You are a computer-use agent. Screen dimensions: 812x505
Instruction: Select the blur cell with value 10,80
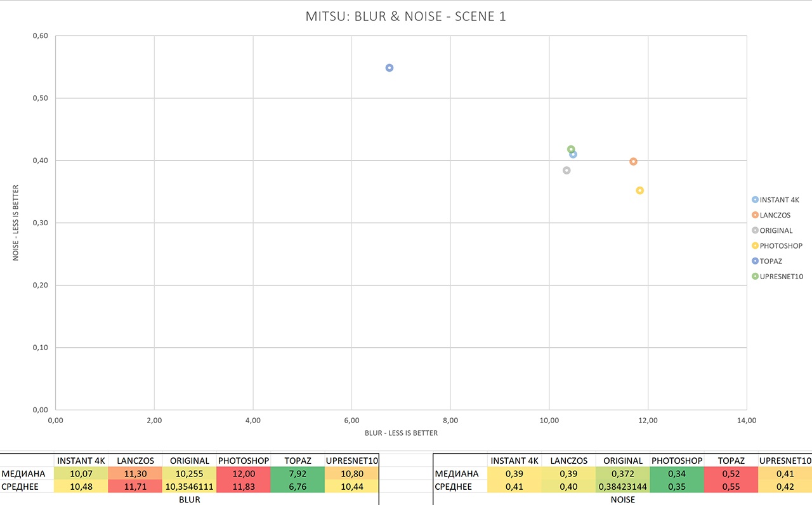351,473
